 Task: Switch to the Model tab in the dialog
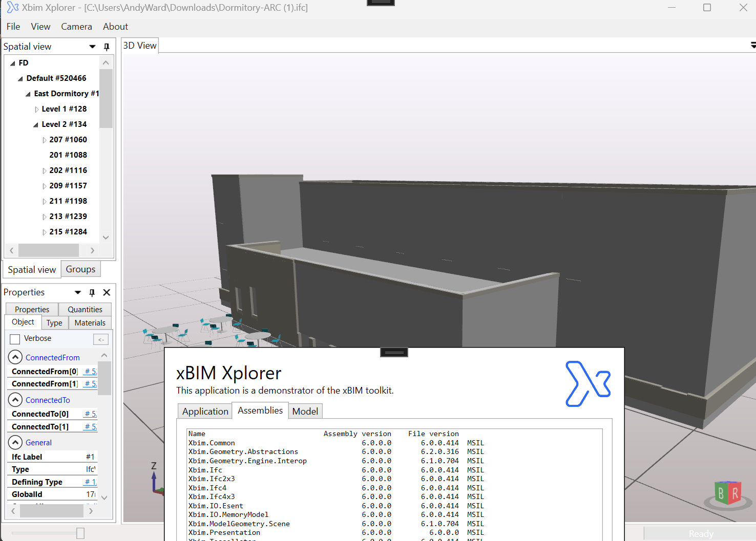pyautogui.click(x=305, y=411)
